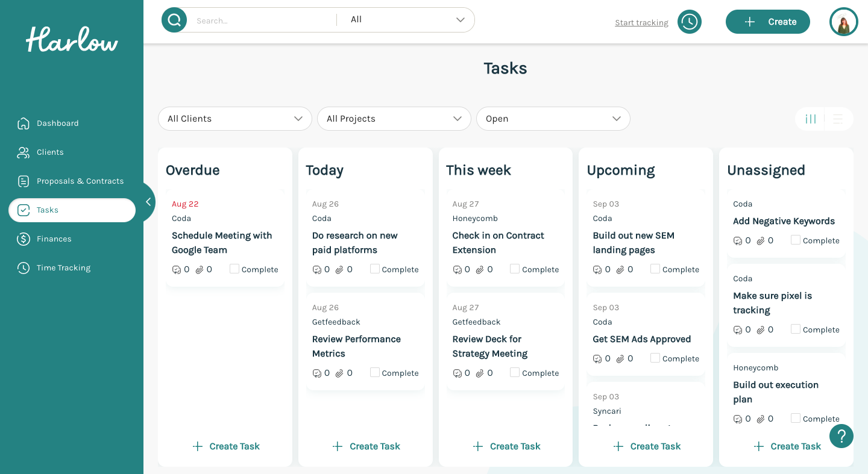
Task: Collapse the sidebar with the chevron
Action: point(148,202)
